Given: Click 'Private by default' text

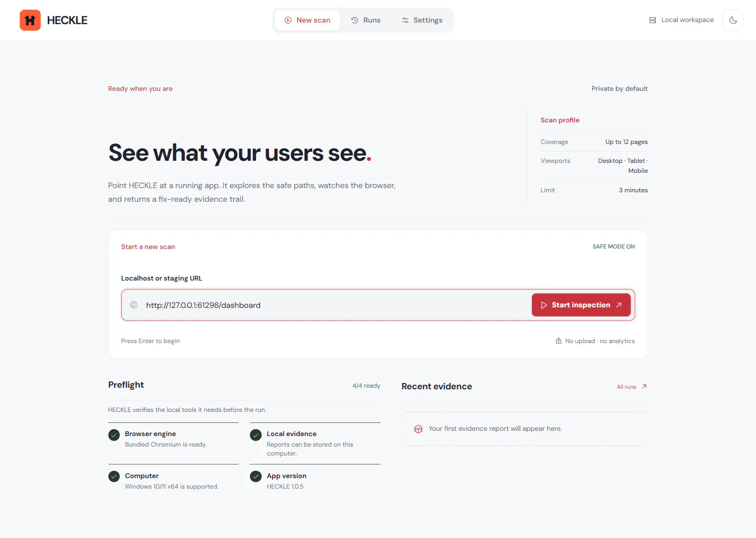Looking at the screenshot, I should click(x=619, y=88).
